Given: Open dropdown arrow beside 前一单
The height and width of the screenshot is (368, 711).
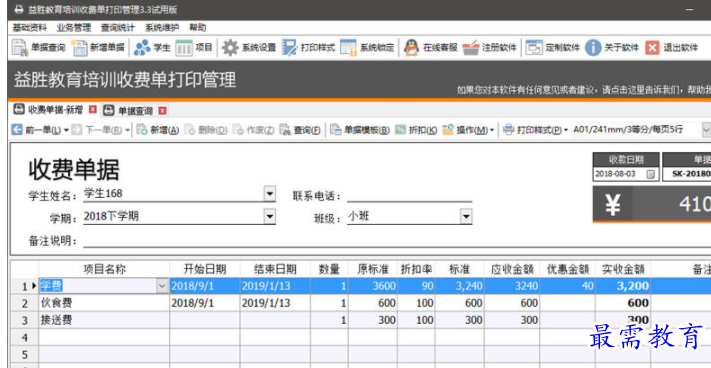Looking at the screenshot, I should [x=66, y=131].
